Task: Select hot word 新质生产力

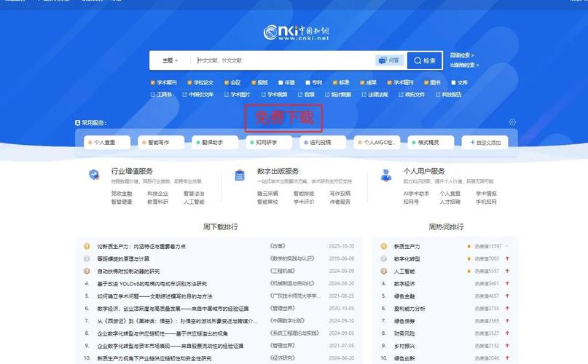Action: (x=407, y=246)
